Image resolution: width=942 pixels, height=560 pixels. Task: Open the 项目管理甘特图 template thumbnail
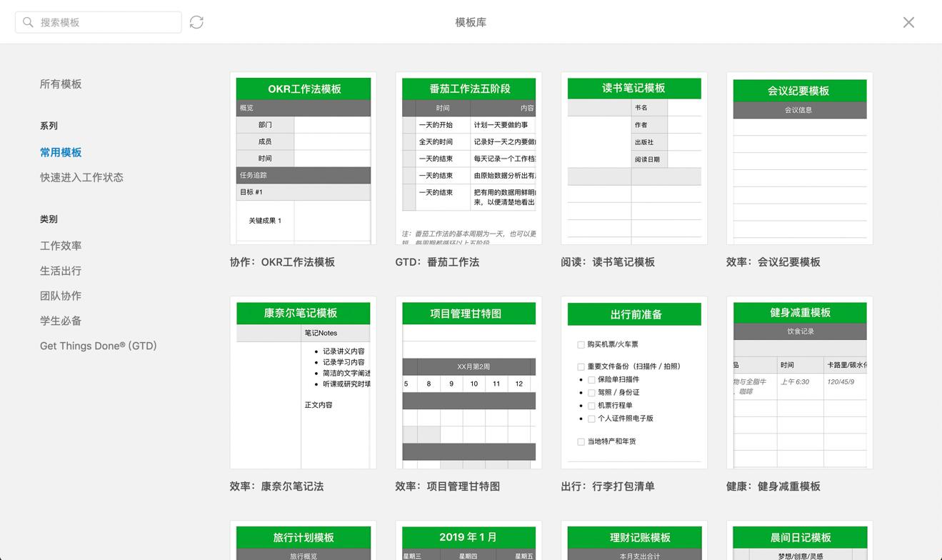point(469,383)
